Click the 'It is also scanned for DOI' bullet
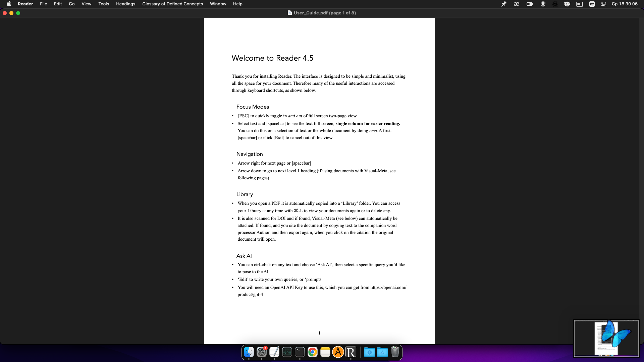The width and height of the screenshot is (644, 362). (317, 229)
